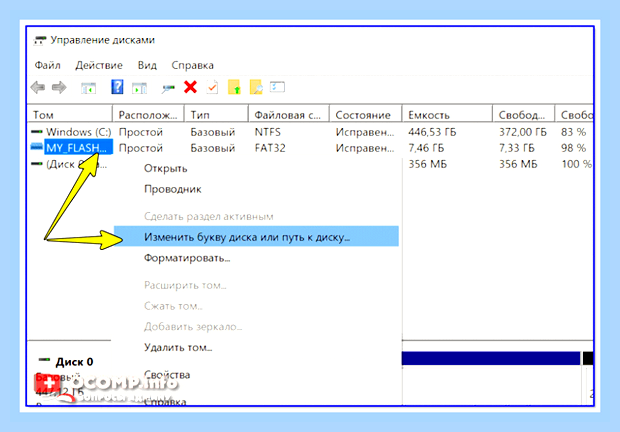Click the greyed Расширить том... entry

(x=185, y=285)
